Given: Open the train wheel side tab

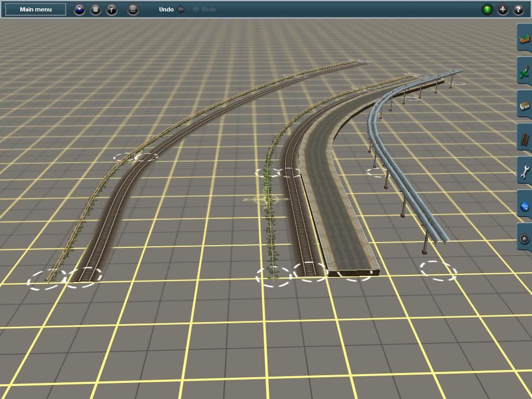Looking at the screenshot, I should (x=525, y=237).
